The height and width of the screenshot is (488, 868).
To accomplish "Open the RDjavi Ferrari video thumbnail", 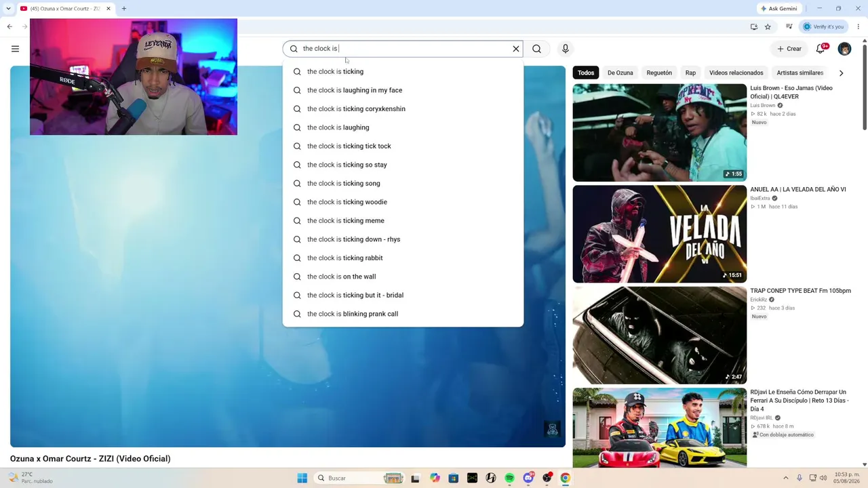I will point(659,428).
